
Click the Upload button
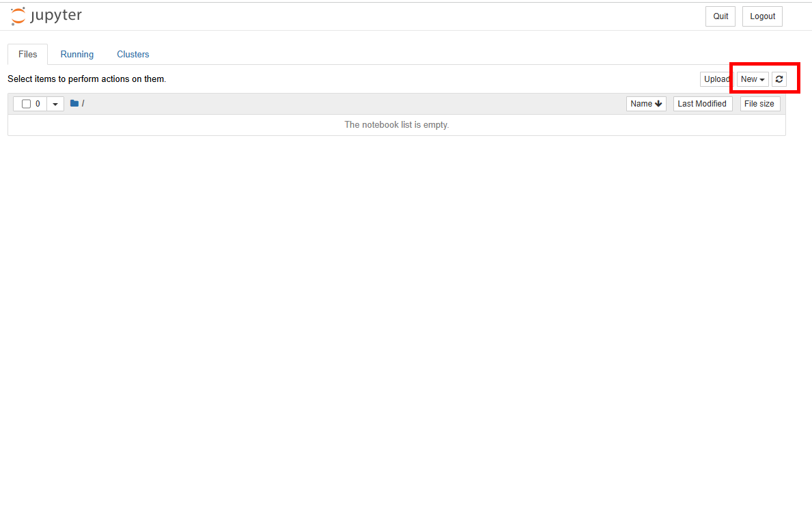click(x=716, y=79)
